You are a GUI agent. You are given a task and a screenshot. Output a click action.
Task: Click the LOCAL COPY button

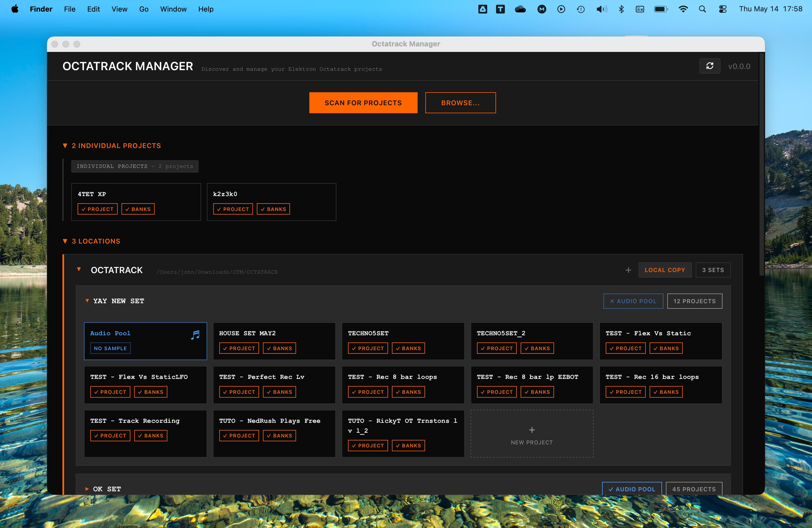click(665, 270)
